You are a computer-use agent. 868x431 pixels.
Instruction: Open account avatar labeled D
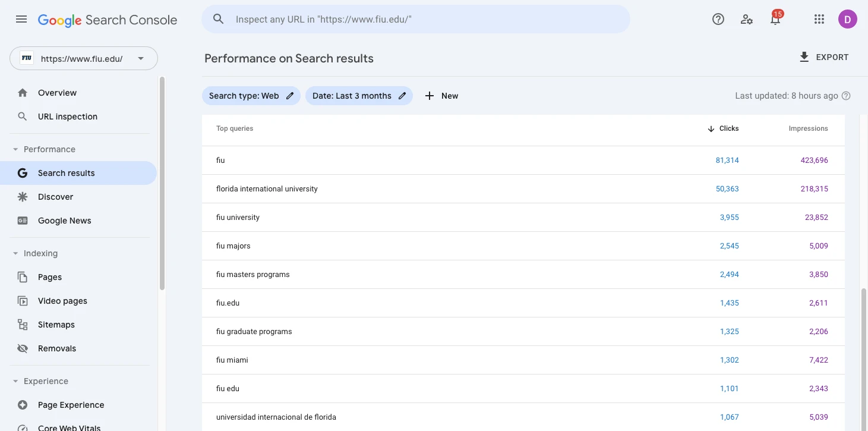[848, 19]
